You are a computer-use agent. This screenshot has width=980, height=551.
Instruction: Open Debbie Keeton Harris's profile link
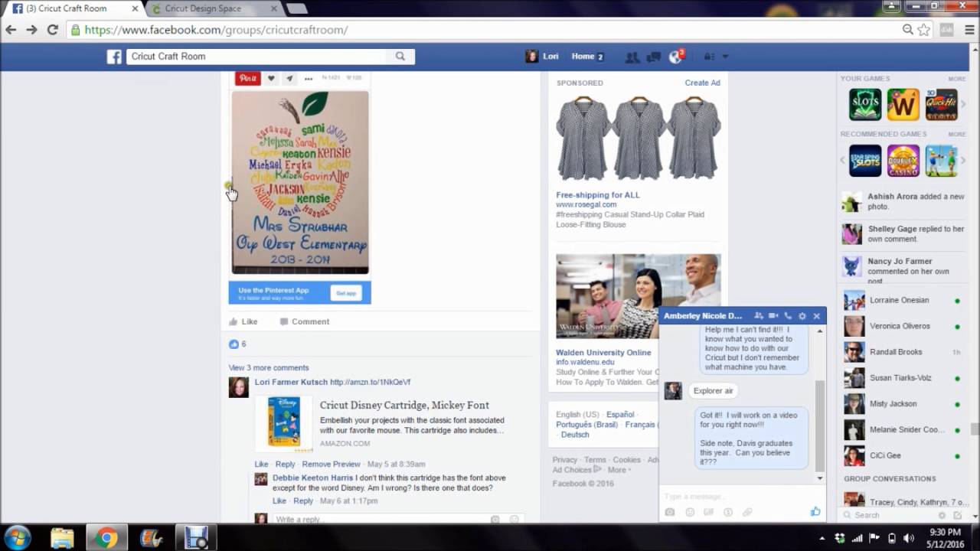coord(313,478)
